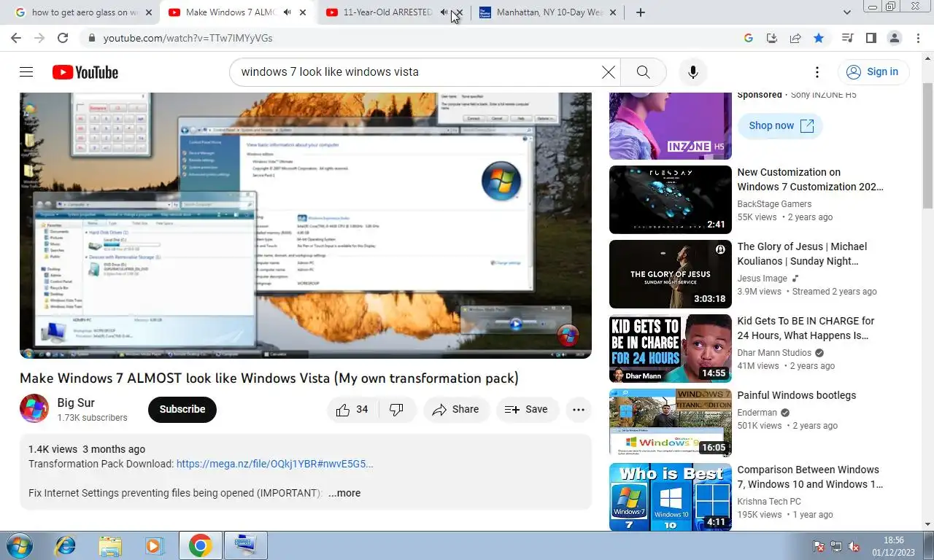Dislike the video with thumbs down
934x560 pixels.
tap(397, 410)
